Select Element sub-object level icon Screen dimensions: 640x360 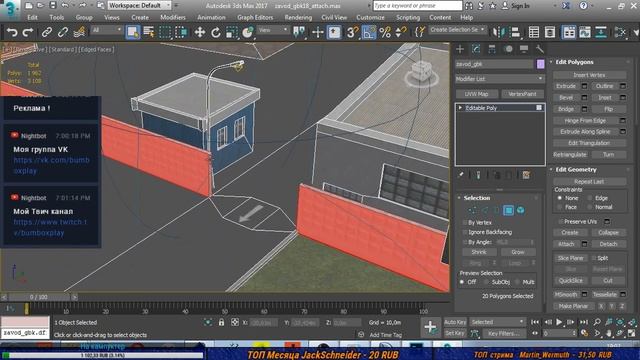[x=520, y=210]
